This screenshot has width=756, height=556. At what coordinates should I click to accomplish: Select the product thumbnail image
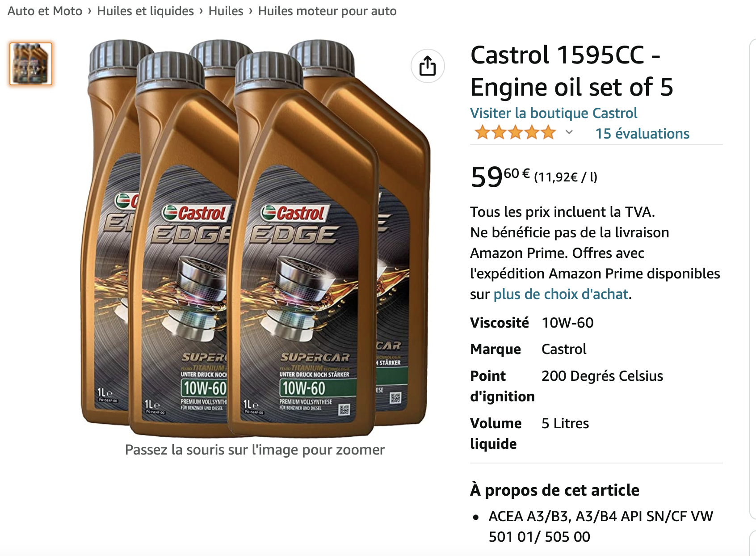click(x=31, y=64)
